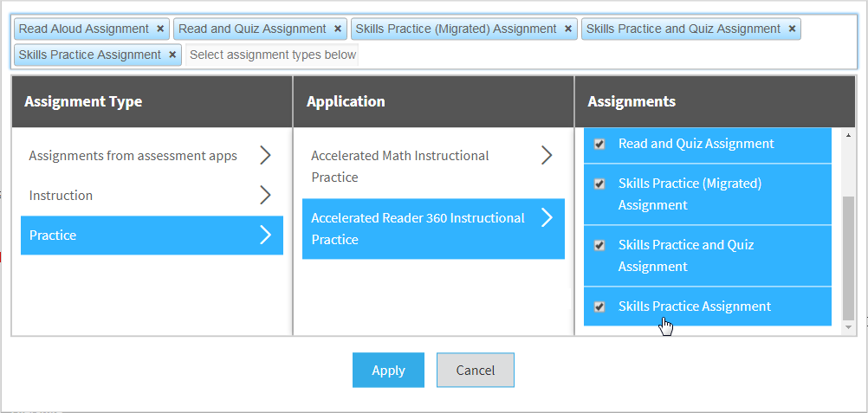Click the Practice row chevron arrow

tap(266, 236)
